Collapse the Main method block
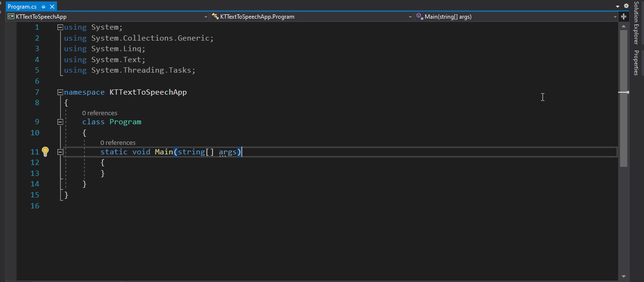Image resolution: width=644 pixels, height=282 pixels. 60,152
